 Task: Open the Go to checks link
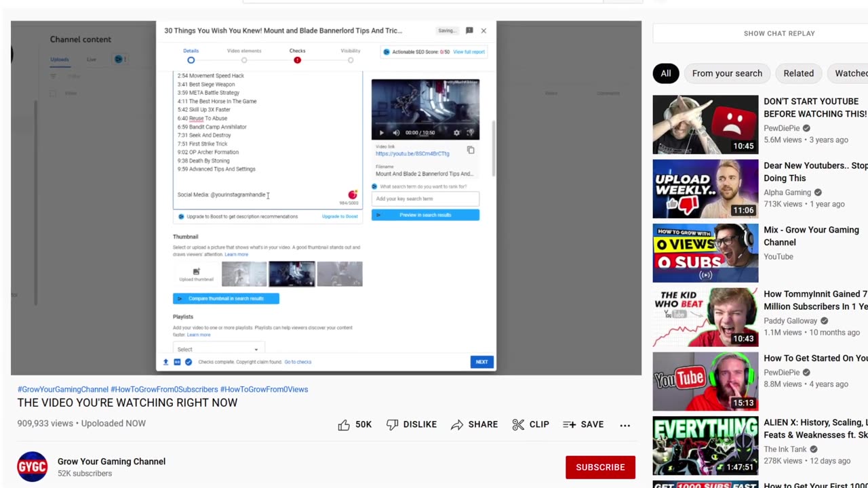tap(298, 362)
